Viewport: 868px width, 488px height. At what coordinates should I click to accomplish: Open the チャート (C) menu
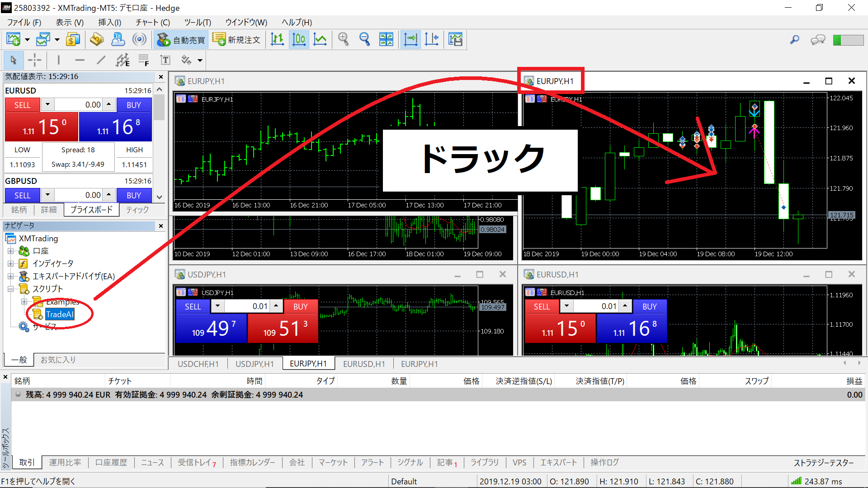(x=152, y=22)
